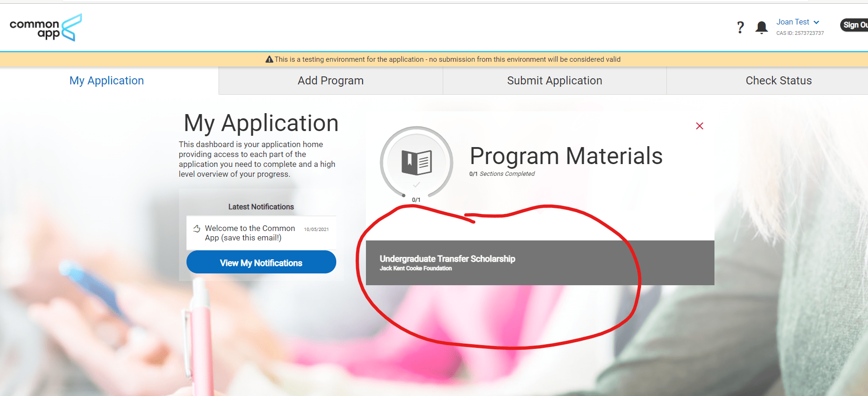Click the Latest Notifications heading
Image resolution: width=868 pixels, height=396 pixels.
[x=261, y=206]
